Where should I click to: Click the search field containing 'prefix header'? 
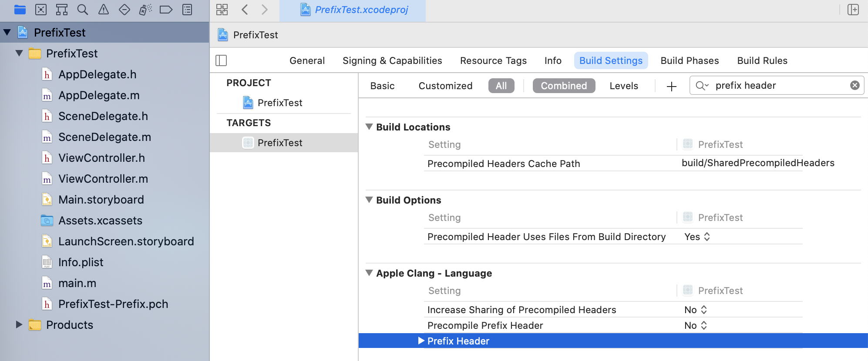tap(777, 85)
